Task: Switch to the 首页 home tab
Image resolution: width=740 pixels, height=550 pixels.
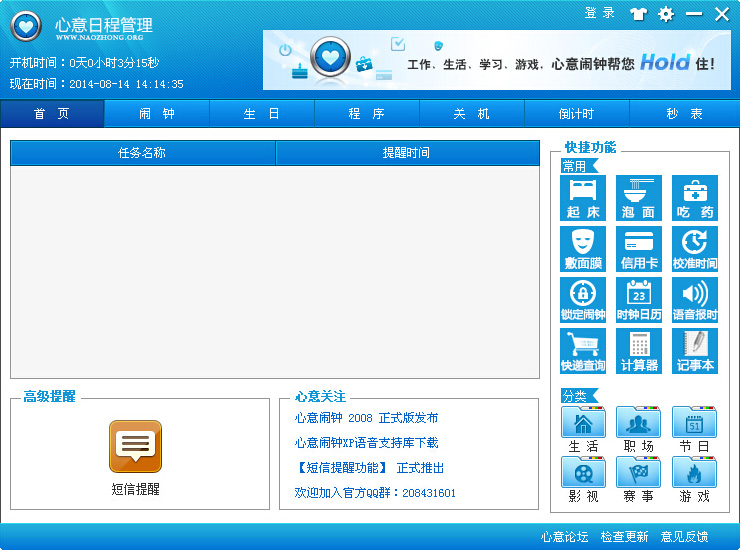Action: point(52,114)
